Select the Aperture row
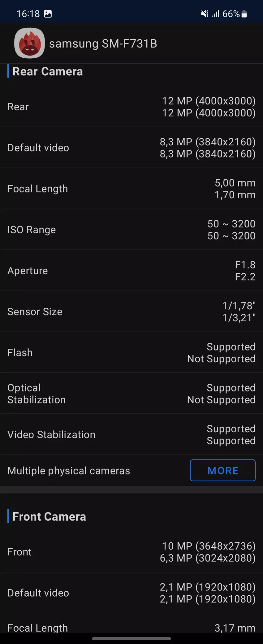This screenshot has width=263, height=644. (x=131, y=271)
